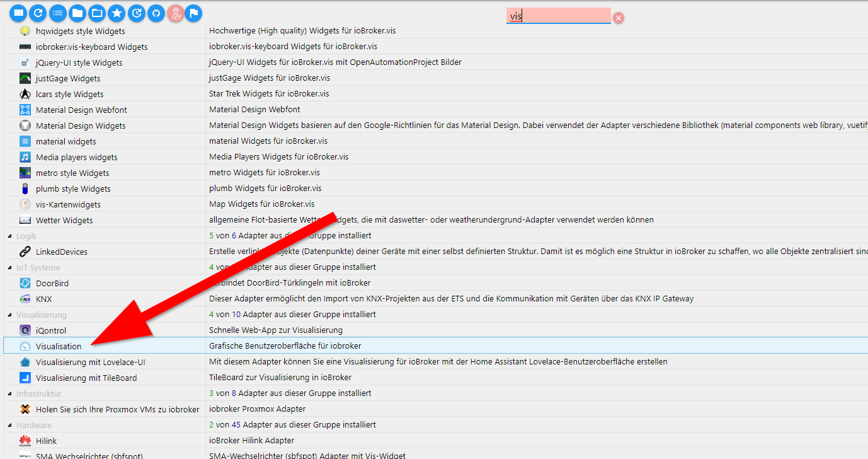Collapse the Logik group

(9, 236)
